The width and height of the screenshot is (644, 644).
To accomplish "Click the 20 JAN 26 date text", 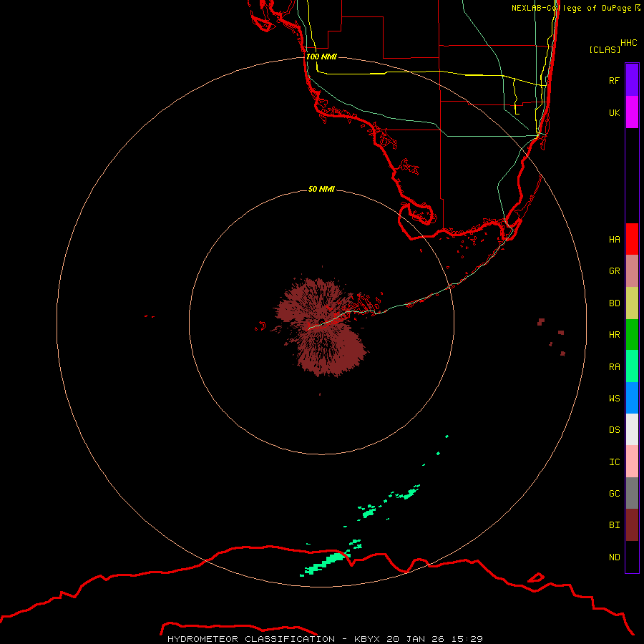I will tap(415, 639).
